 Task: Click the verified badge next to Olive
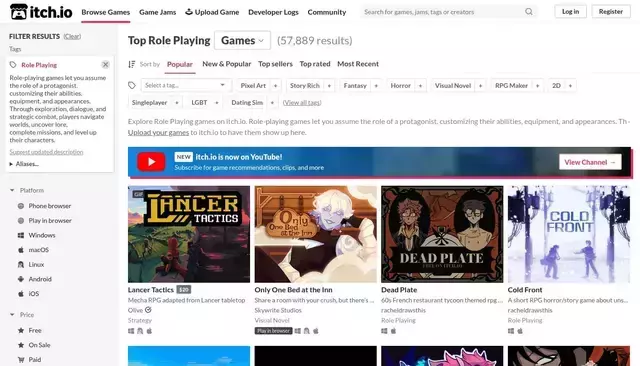pos(148,310)
